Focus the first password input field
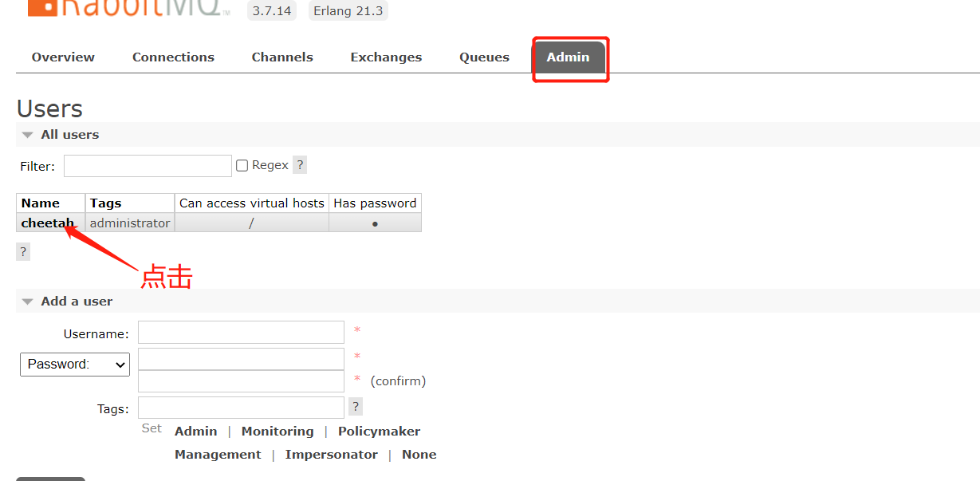The image size is (980, 481). coord(241,359)
